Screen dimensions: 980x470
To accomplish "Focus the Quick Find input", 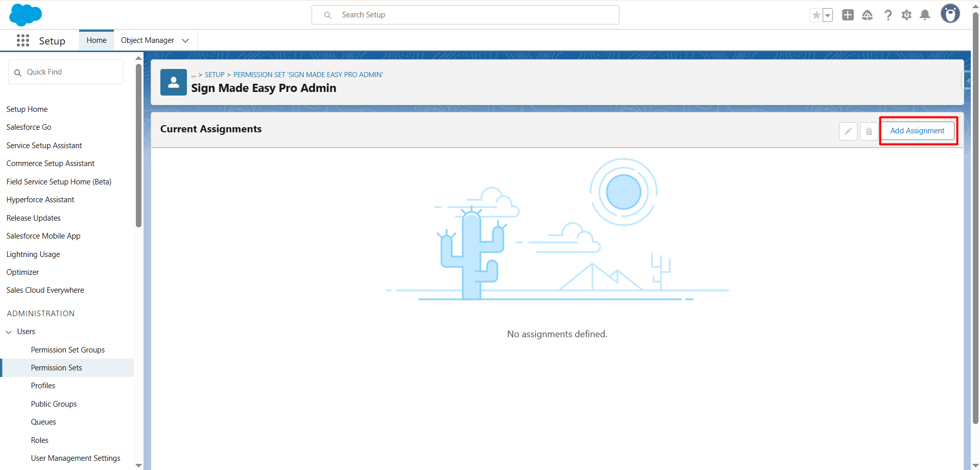I will (66, 72).
